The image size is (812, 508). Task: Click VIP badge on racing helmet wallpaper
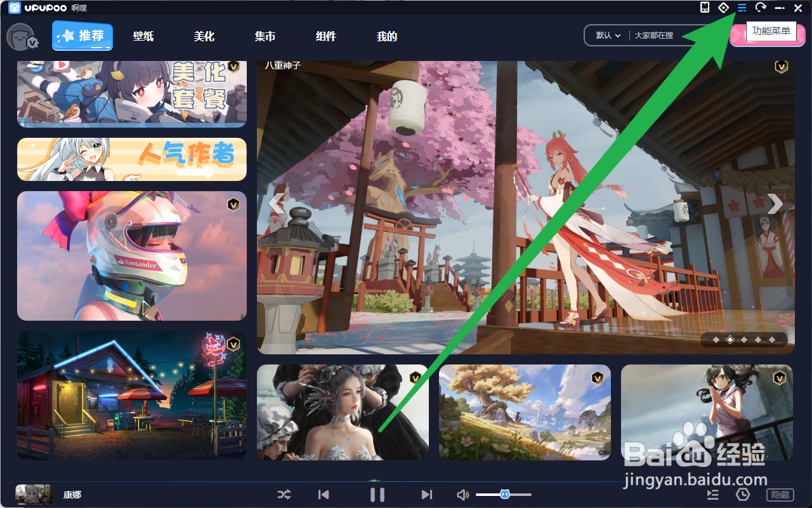(x=233, y=204)
